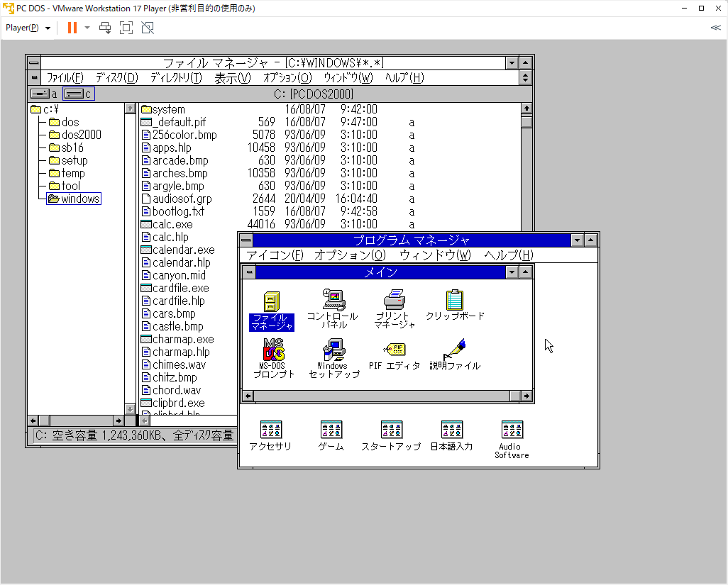The image size is (728, 585).
Task: Click VMware Unity mode icon
Action: pos(148,28)
